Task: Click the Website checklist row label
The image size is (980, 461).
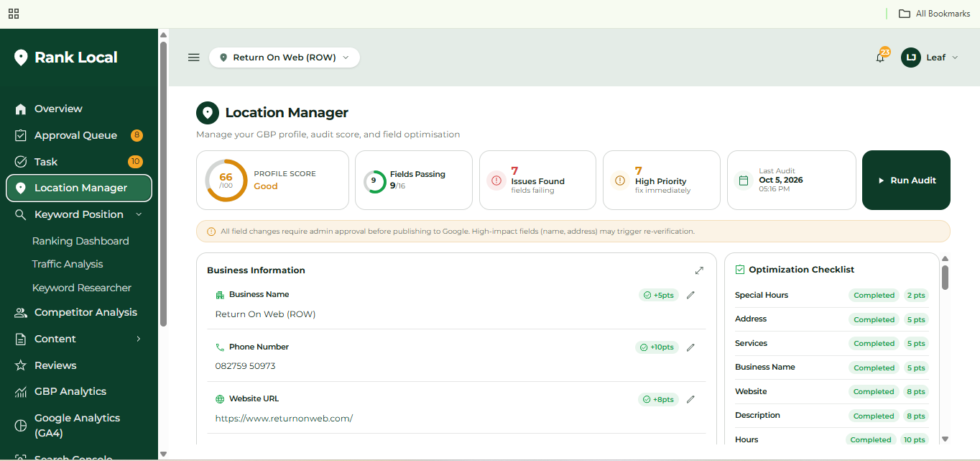Action: (751, 391)
